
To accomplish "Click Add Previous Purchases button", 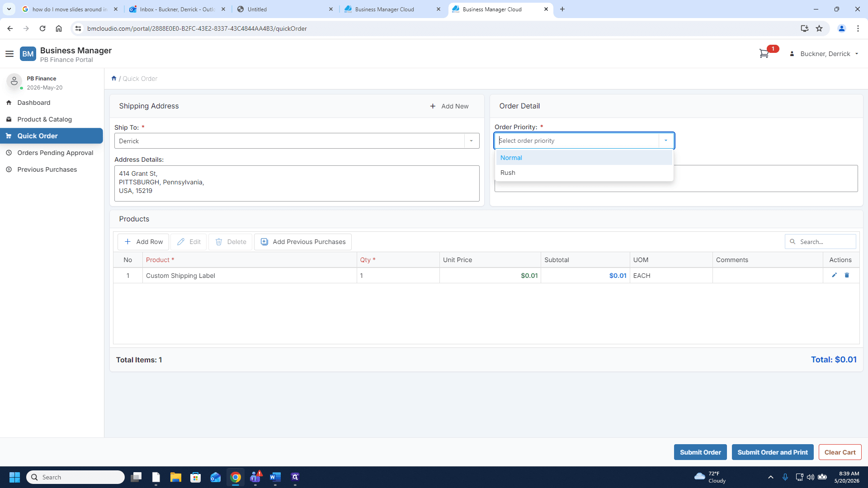I will click(303, 242).
